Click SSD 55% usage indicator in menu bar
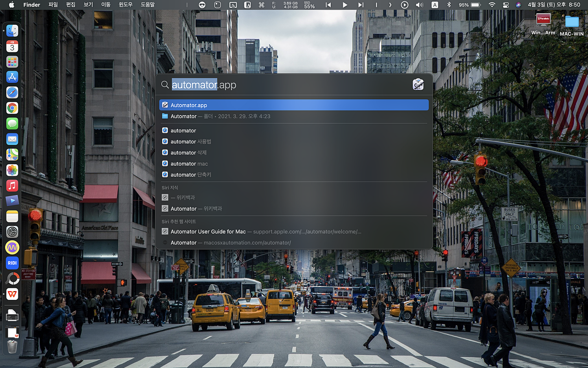The width and height of the screenshot is (588, 368). click(309, 5)
